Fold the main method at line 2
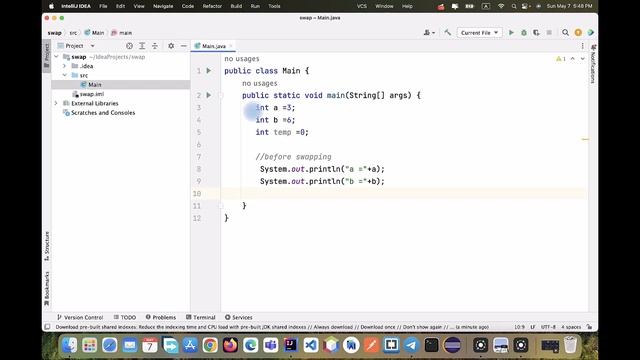The image size is (640, 360). tap(221, 95)
